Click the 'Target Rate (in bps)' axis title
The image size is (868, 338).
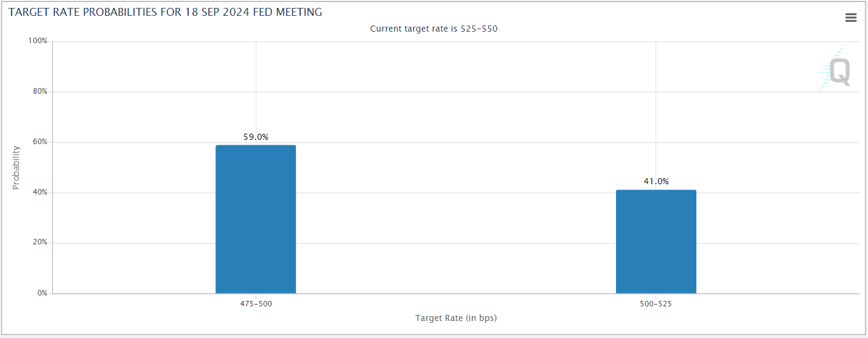[456, 318]
